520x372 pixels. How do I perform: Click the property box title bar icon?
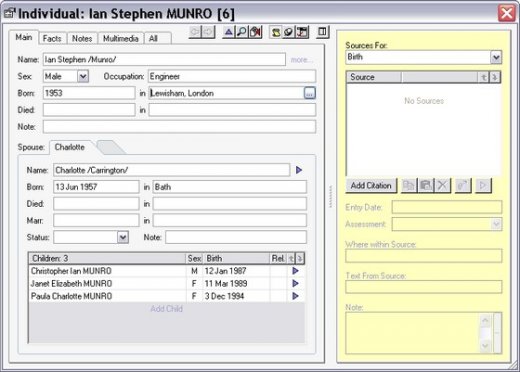(x=9, y=13)
